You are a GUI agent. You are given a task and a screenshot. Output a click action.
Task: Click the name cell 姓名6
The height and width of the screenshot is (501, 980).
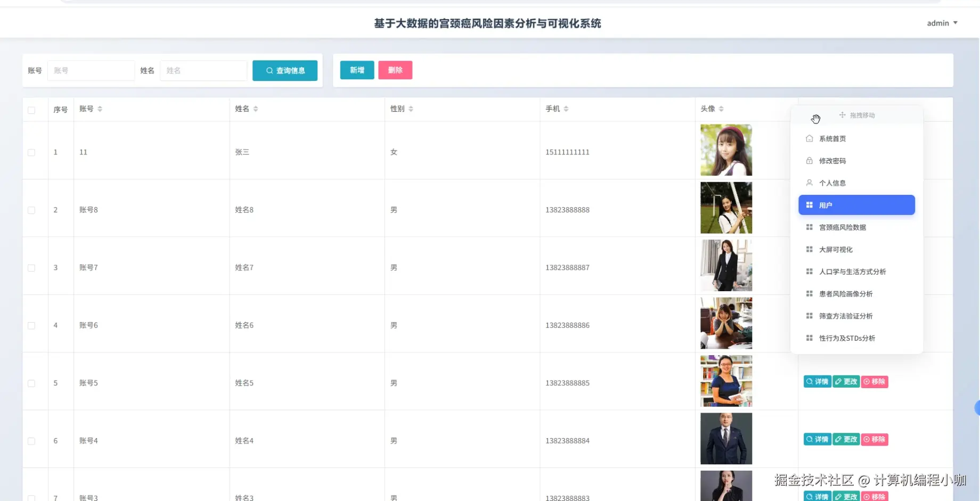tap(244, 325)
